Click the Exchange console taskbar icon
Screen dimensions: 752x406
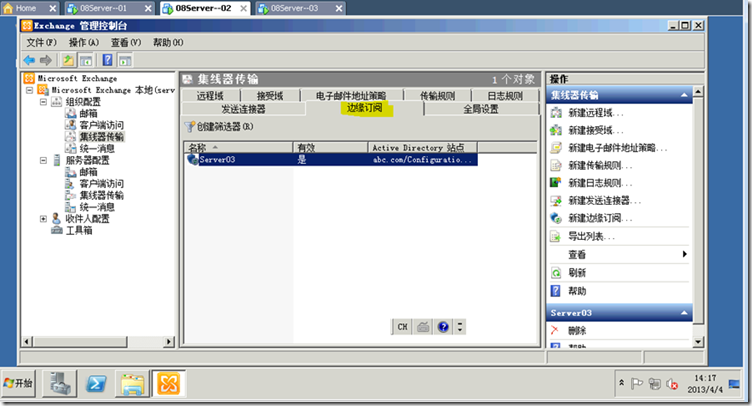point(168,383)
